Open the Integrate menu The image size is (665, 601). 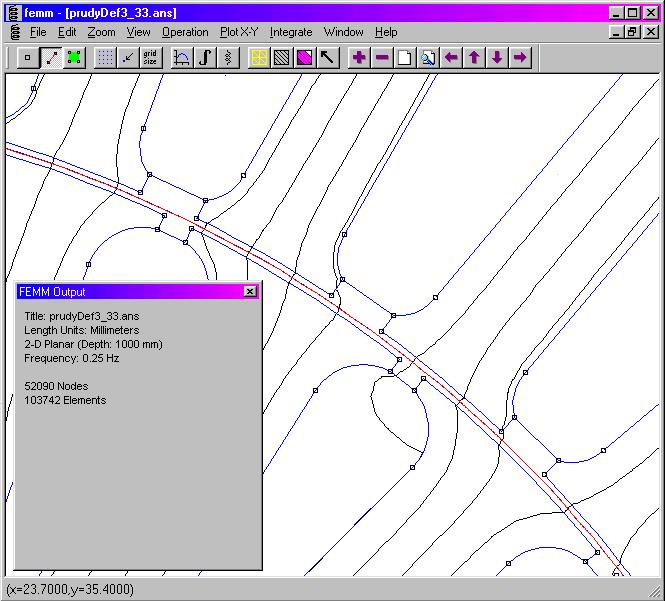tap(291, 32)
